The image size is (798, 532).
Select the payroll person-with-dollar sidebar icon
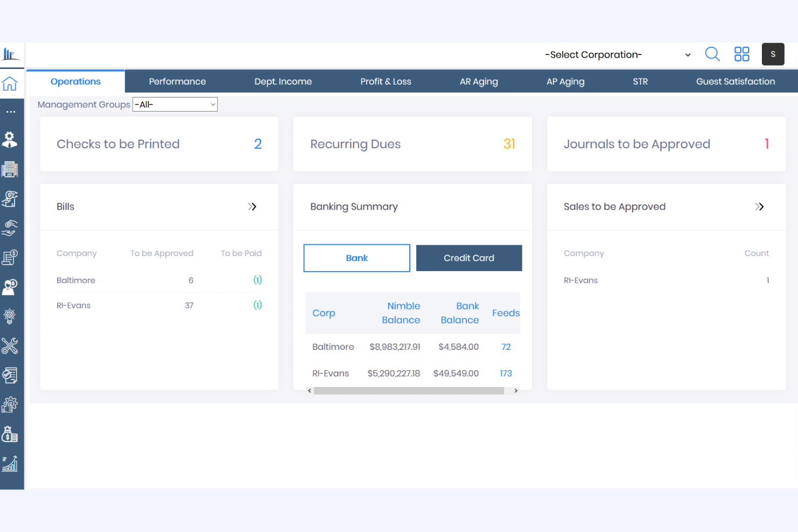pyautogui.click(x=11, y=287)
